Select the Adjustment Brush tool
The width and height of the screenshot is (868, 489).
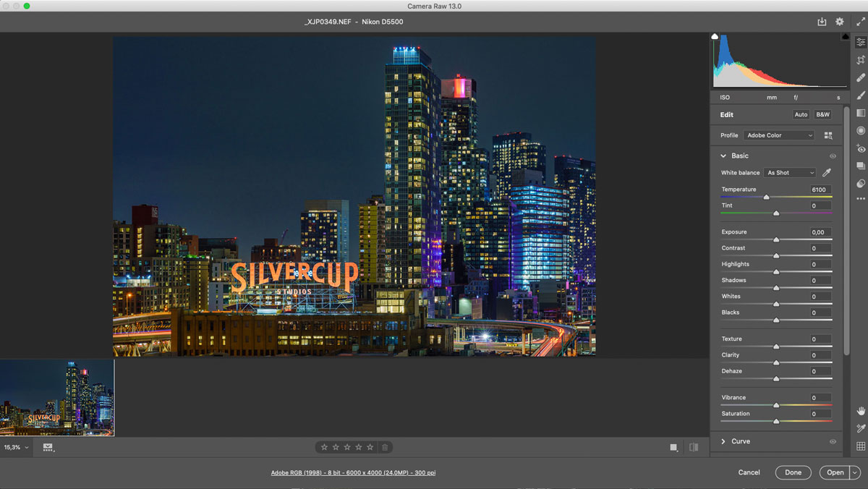click(861, 95)
